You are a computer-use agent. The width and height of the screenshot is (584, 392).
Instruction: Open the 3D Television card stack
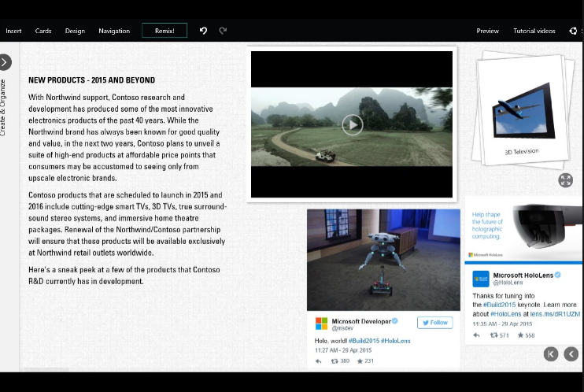point(523,111)
